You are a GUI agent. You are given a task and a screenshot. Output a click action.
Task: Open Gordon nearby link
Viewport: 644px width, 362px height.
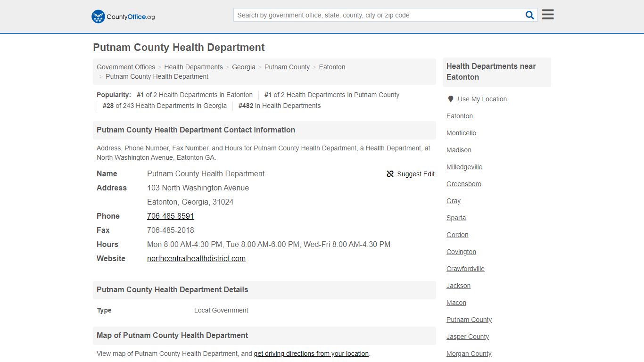coord(457,235)
